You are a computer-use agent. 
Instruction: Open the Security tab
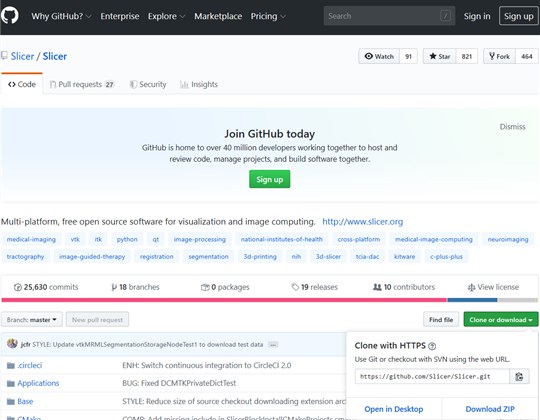coord(148,84)
